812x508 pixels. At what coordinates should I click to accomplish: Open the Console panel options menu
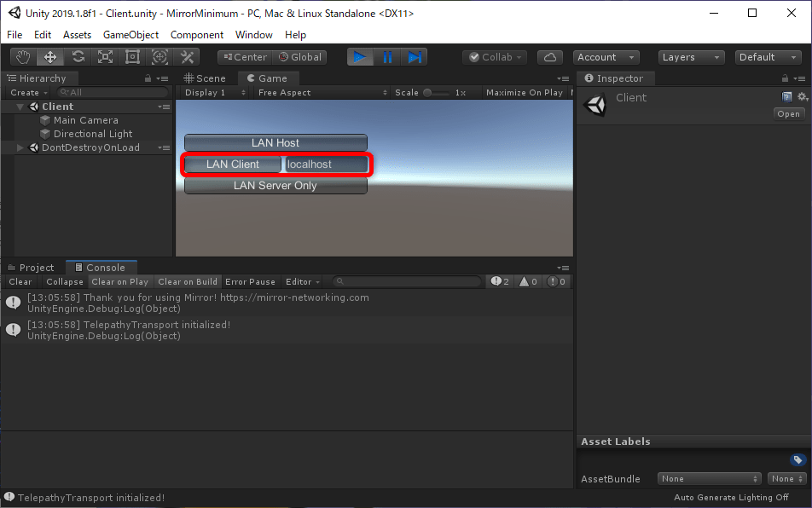pos(564,268)
